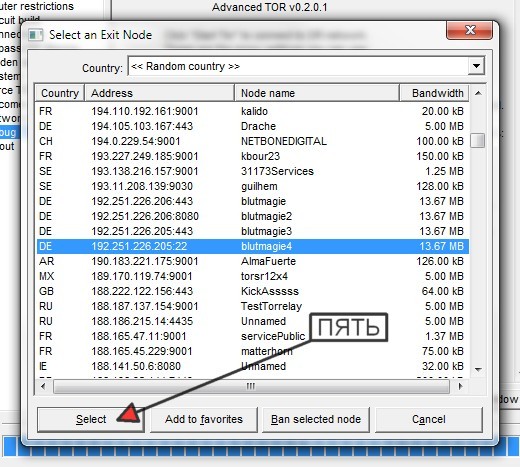Click Ban selected node button

316,420
